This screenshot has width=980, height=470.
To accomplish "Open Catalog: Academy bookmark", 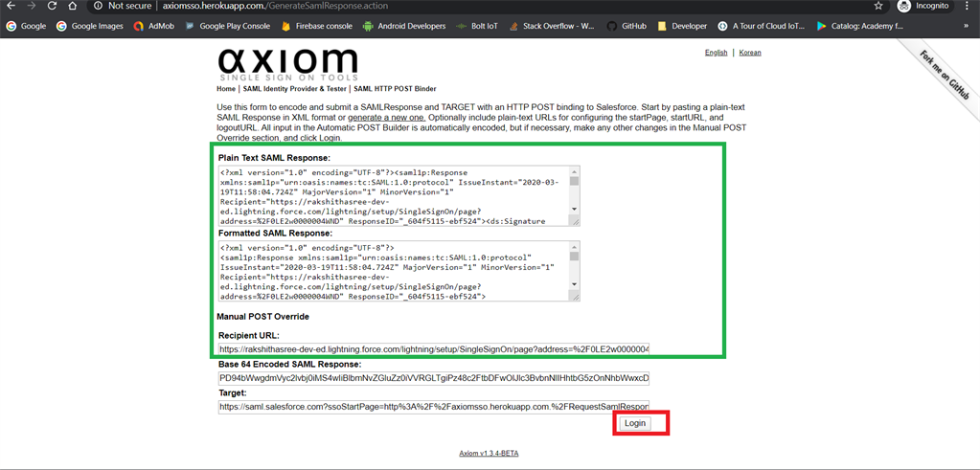I will 858,26.
